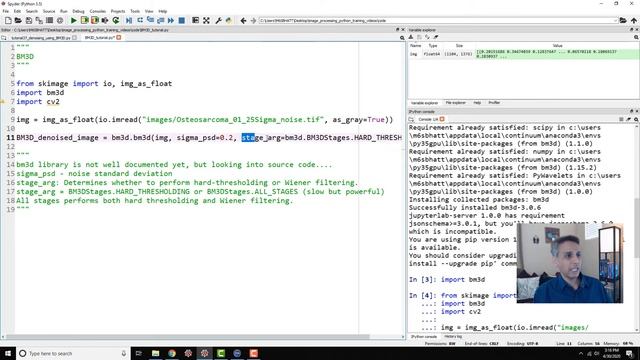
Task: Open the Help menu
Action: point(162,11)
